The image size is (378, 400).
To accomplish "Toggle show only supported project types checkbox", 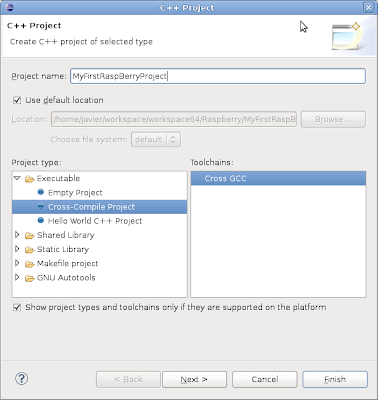I will (x=17, y=307).
